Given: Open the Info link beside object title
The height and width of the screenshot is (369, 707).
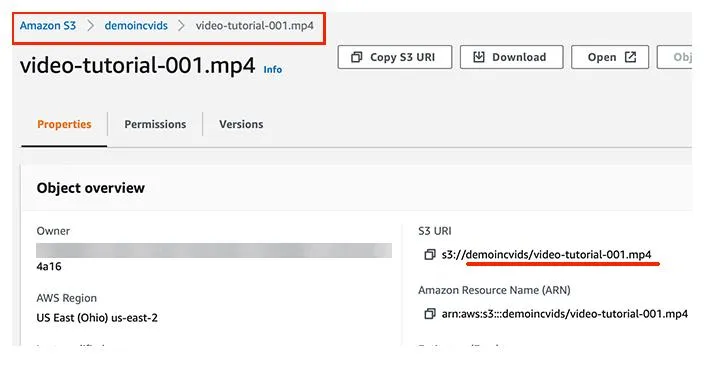Looking at the screenshot, I should click(x=273, y=69).
